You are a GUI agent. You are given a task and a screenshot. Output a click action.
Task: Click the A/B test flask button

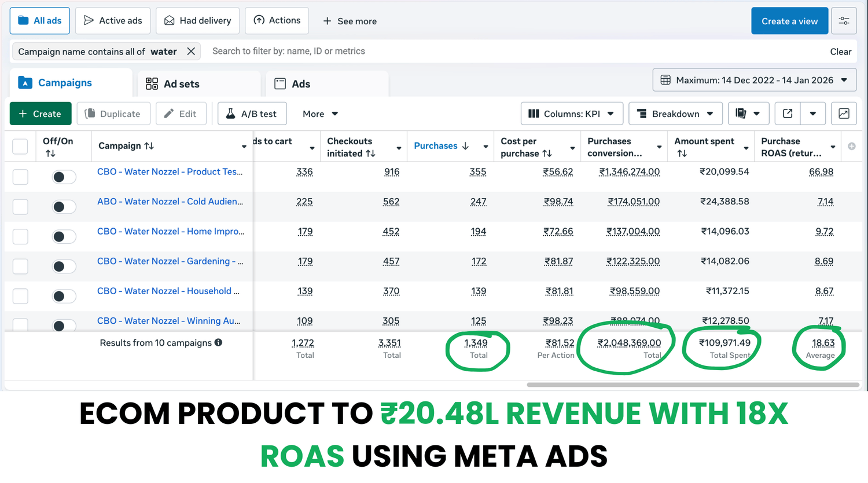point(252,114)
